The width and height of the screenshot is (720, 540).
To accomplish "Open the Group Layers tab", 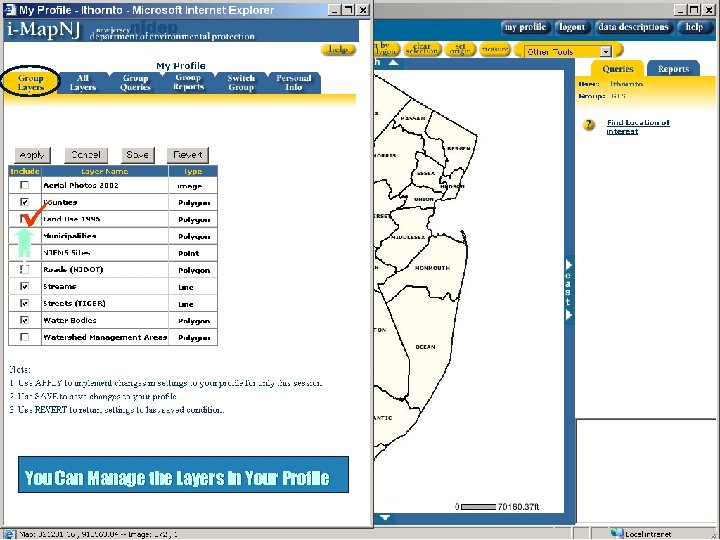I will [31, 82].
